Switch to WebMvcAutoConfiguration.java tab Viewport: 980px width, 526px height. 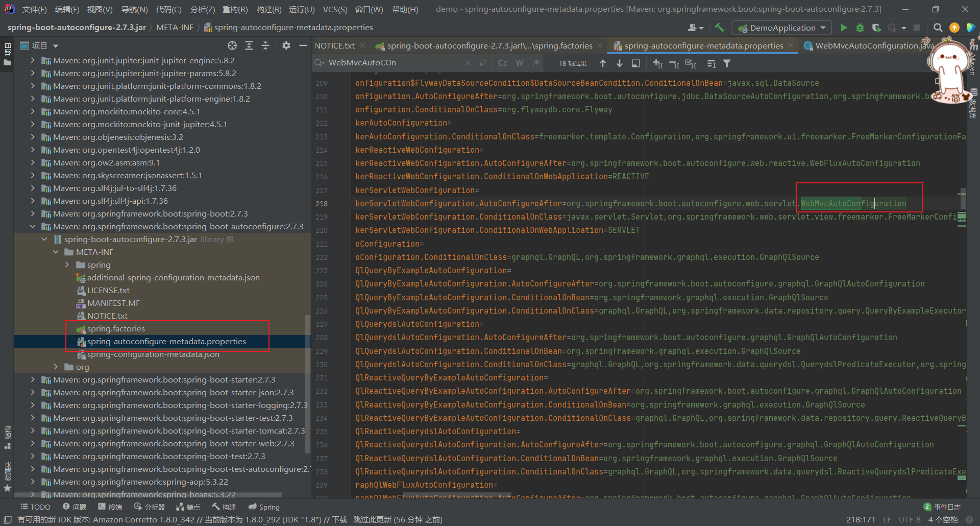pos(875,45)
